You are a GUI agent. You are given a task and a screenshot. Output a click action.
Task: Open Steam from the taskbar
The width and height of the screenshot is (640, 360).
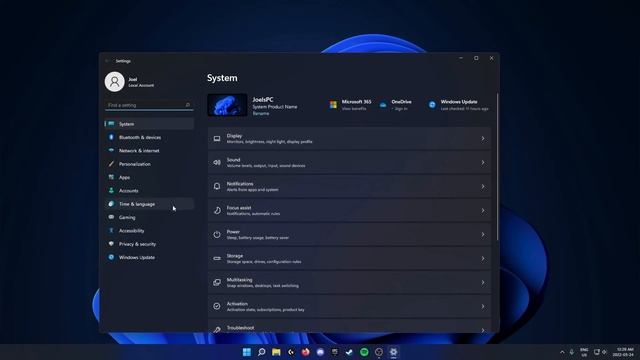pyautogui.click(x=349, y=352)
